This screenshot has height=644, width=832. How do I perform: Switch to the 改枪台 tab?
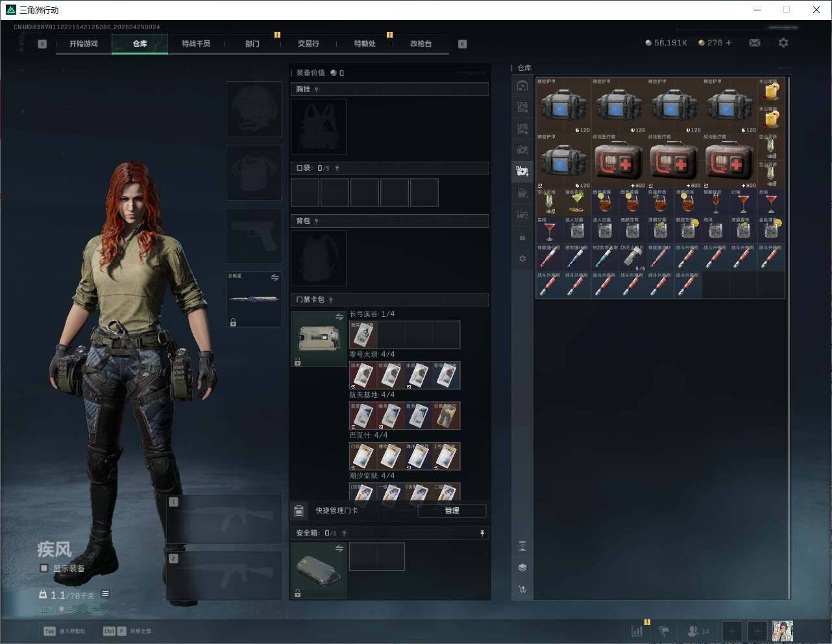(421, 43)
